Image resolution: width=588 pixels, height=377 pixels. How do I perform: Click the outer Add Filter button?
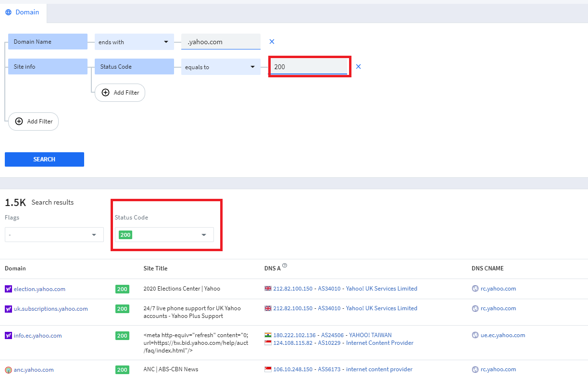tap(34, 122)
